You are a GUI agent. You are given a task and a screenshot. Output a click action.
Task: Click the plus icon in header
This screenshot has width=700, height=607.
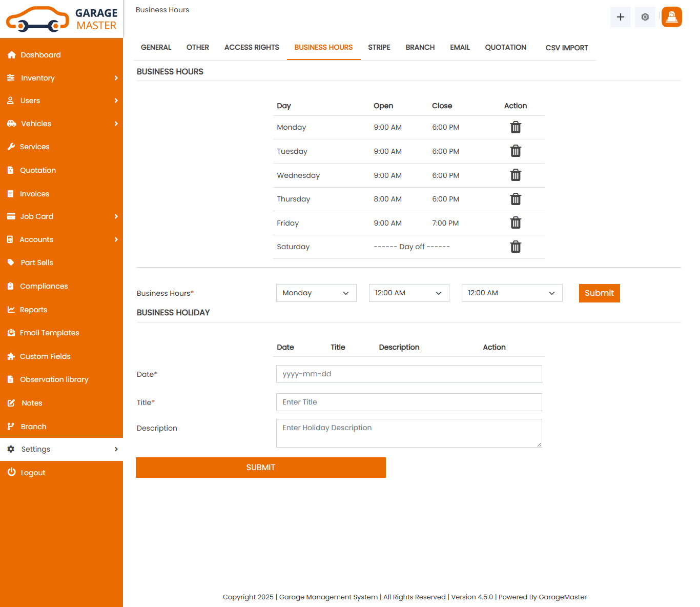tap(620, 17)
